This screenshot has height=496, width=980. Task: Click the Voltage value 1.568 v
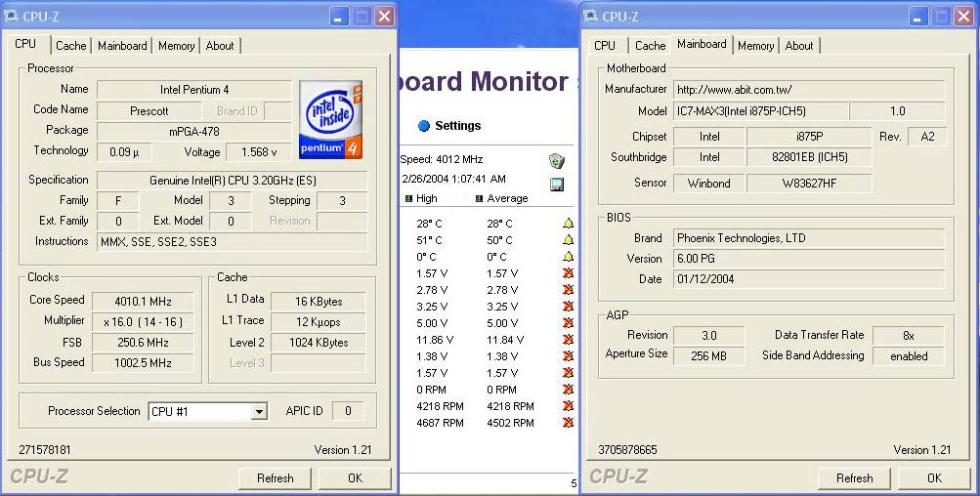point(259,151)
